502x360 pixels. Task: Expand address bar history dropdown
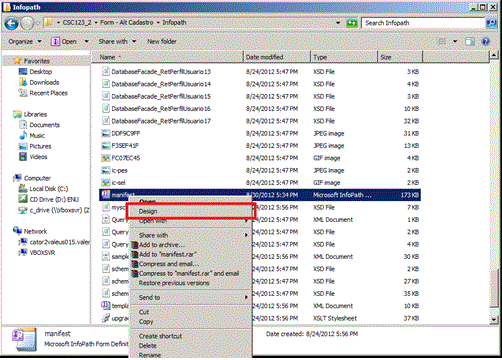[x=338, y=23]
